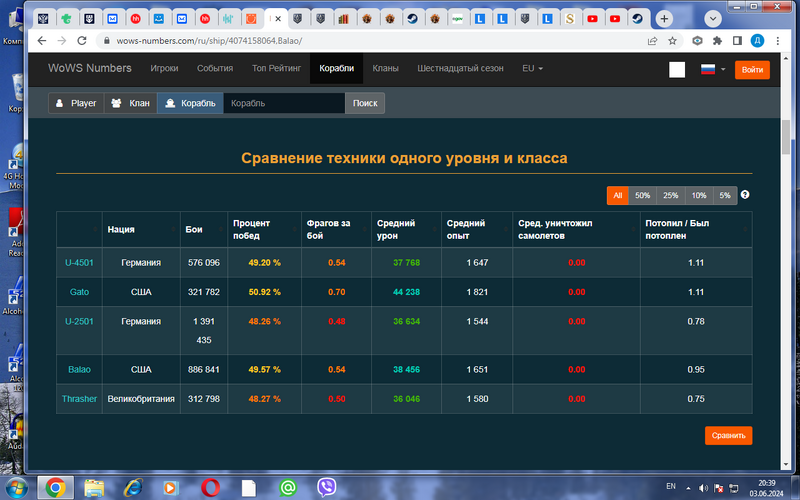The height and width of the screenshot is (500, 800).
Task: Go back to the previous page
Action: click(42, 41)
